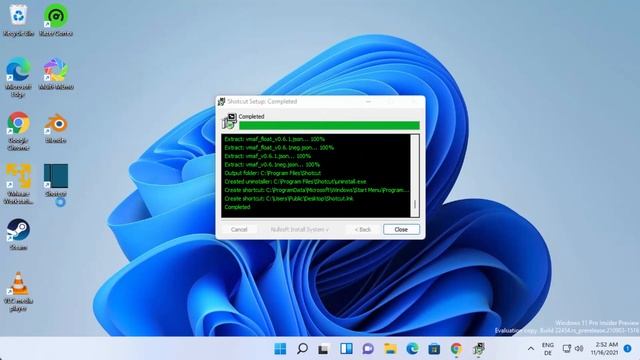Open the Blender desktop shortcut
Image resolution: width=640 pixels, height=360 pixels.
(56, 128)
